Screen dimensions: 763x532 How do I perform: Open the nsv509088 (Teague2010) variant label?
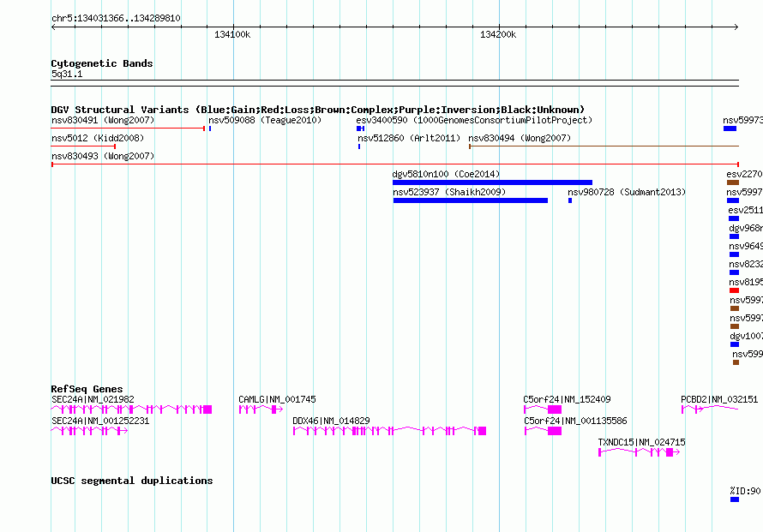265,120
